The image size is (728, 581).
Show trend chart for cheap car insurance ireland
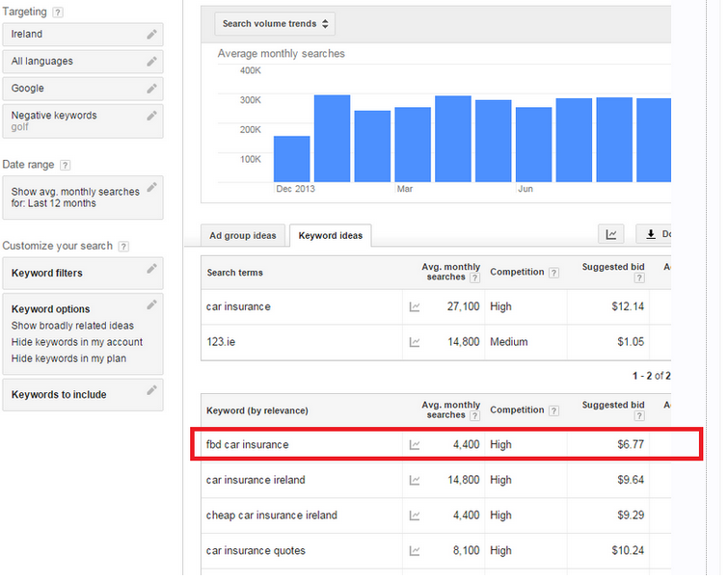pos(415,515)
